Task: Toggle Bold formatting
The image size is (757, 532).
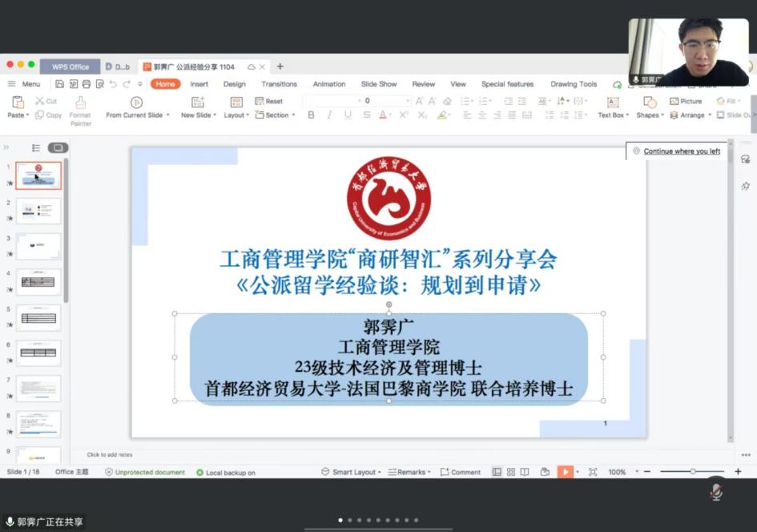Action: [x=311, y=115]
